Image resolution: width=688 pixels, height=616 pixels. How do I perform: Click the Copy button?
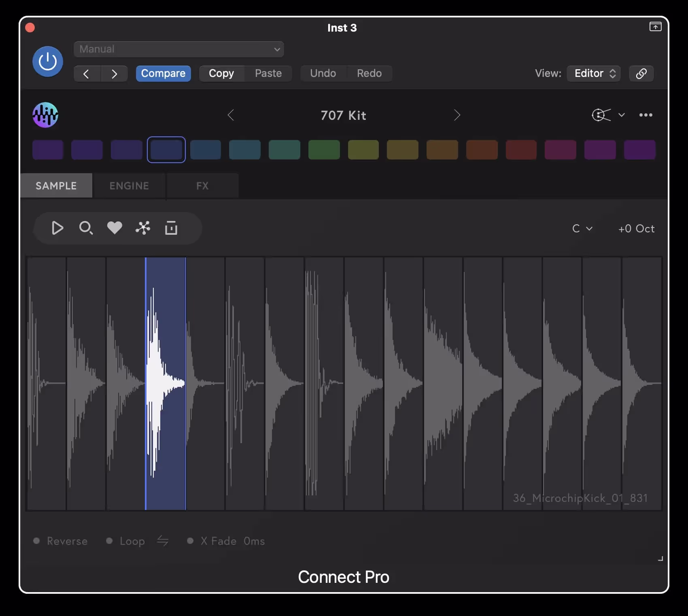(x=221, y=73)
